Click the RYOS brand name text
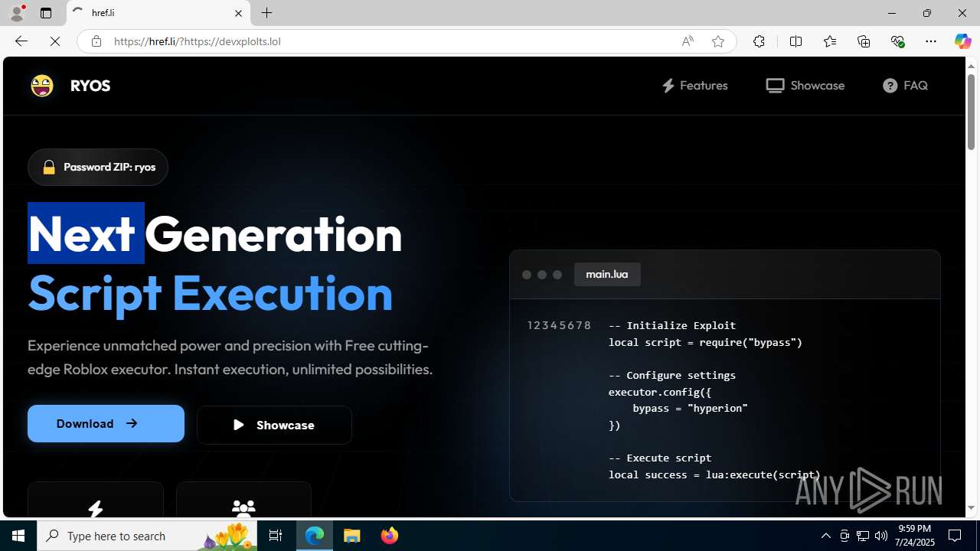This screenshot has height=551, width=980. [90, 86]
